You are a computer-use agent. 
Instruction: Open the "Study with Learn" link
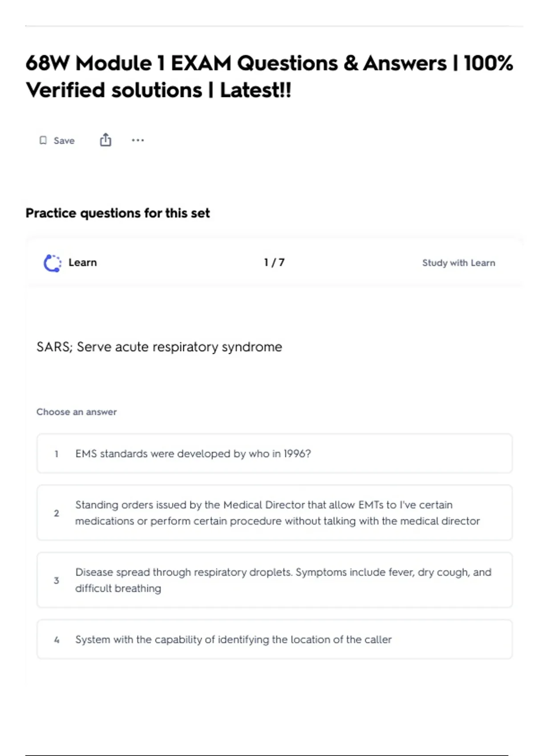point(458,263)
